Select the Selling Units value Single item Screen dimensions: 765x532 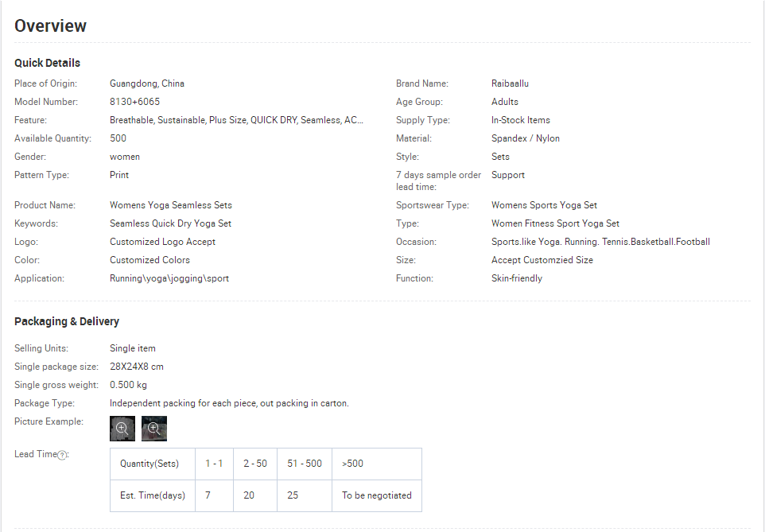pos(133,348)
